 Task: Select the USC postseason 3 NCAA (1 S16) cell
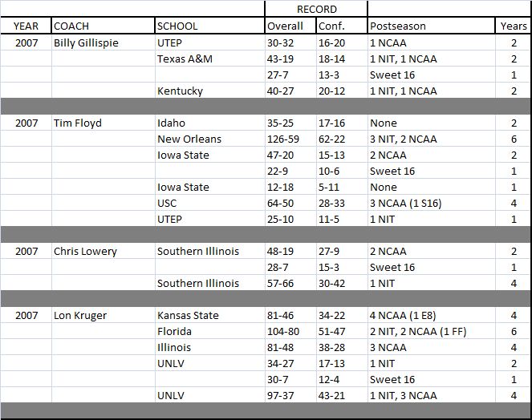point(431,203)
